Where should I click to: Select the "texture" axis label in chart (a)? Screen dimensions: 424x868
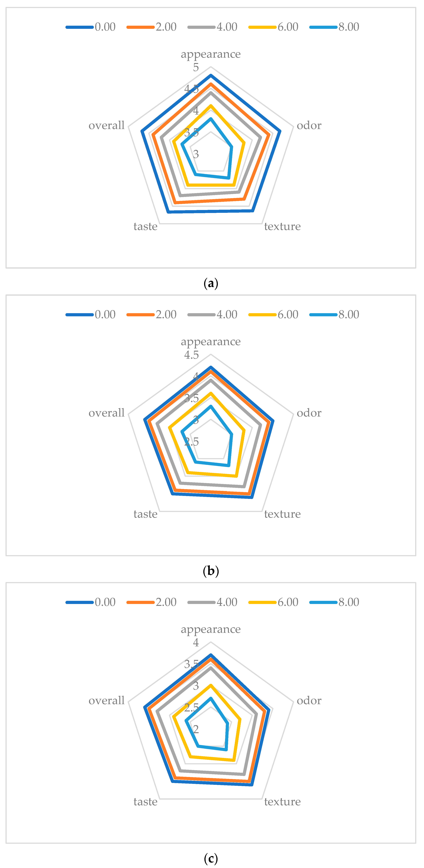click(282, 226)
